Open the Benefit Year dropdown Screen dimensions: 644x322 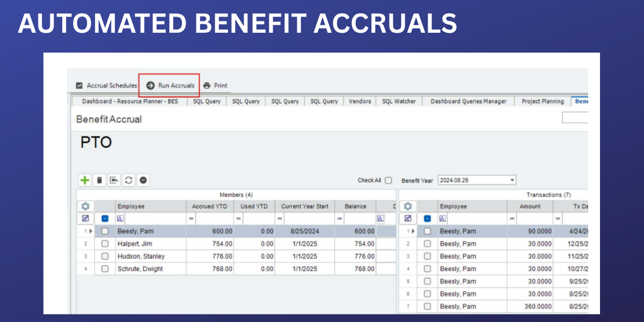pos(512,180)
